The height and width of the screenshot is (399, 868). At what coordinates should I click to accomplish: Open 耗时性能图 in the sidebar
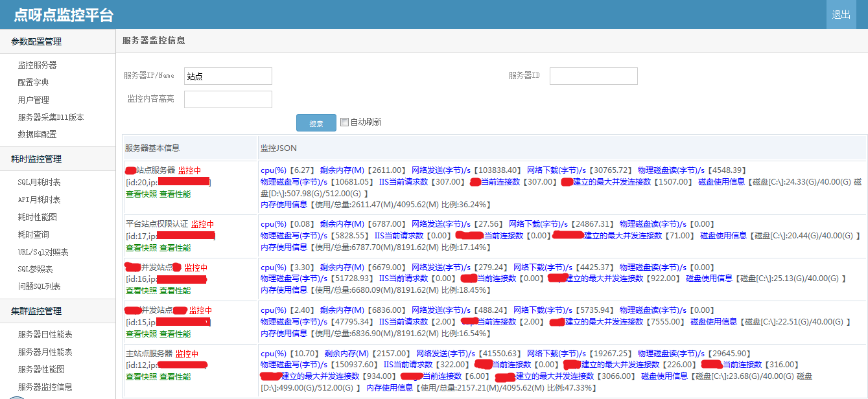[x=38, y=217]
